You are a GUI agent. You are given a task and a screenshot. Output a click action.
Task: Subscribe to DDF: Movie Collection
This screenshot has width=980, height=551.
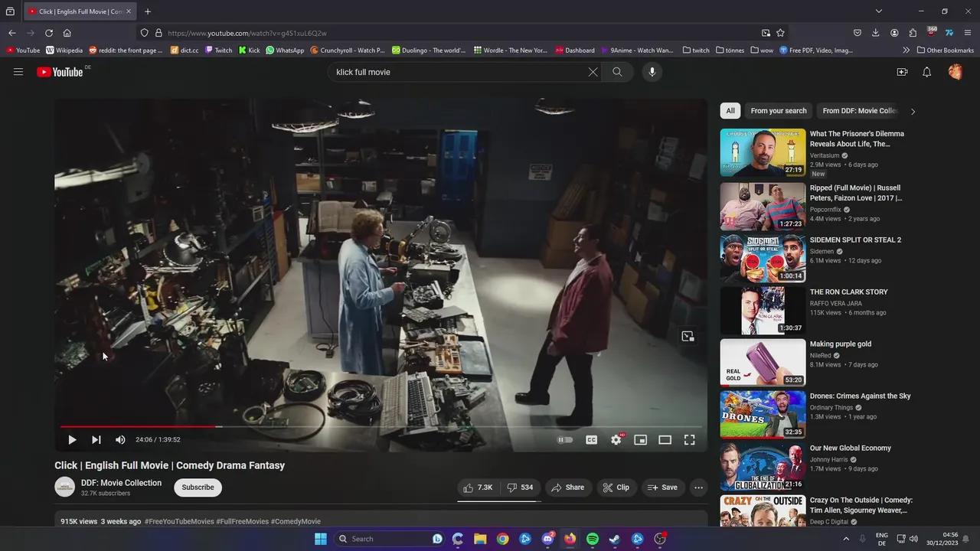pyautogui.click(x=198, y=487)
